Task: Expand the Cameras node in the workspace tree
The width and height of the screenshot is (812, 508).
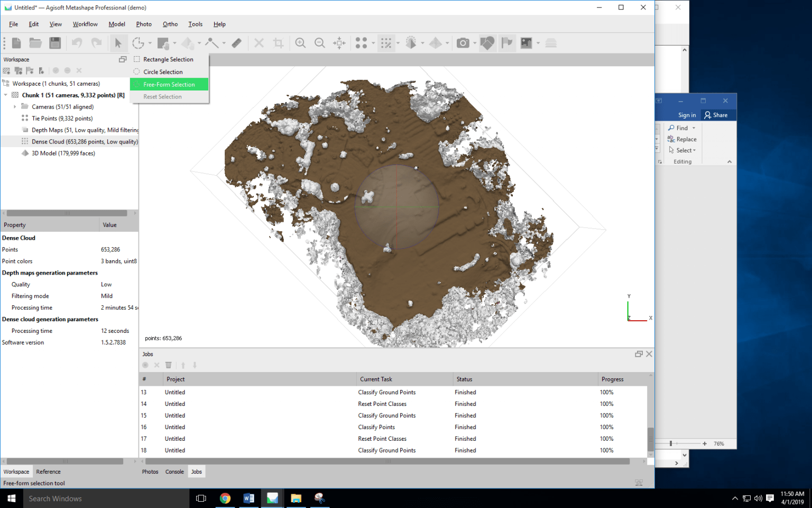Action: coord(15,106)
